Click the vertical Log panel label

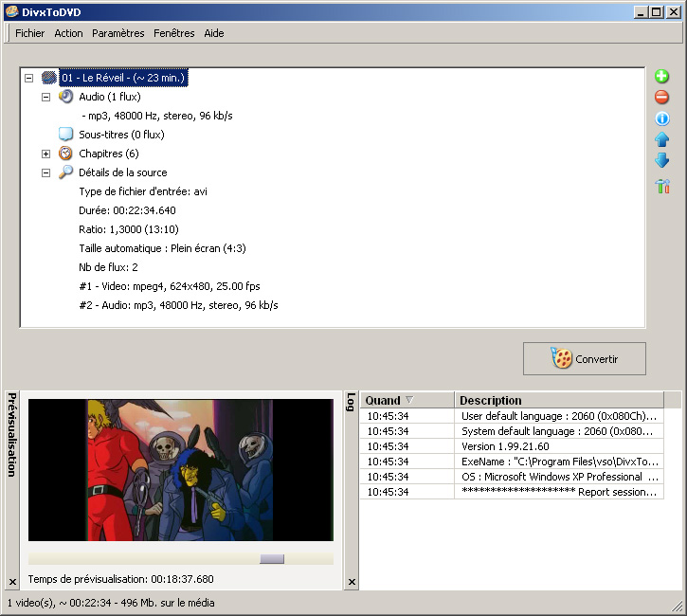click(351, 402)
